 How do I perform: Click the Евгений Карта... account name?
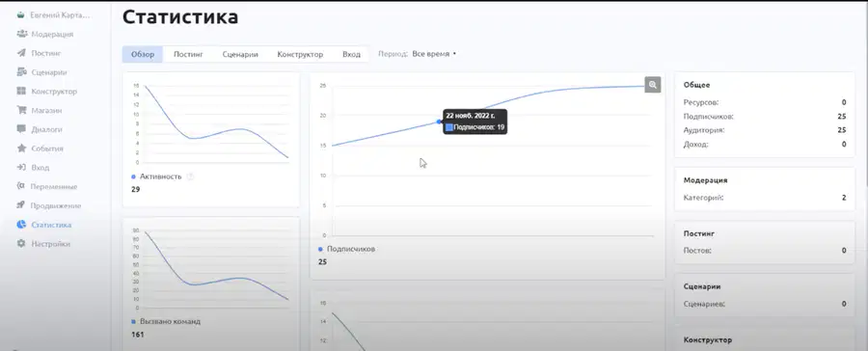tap(60, 15)
